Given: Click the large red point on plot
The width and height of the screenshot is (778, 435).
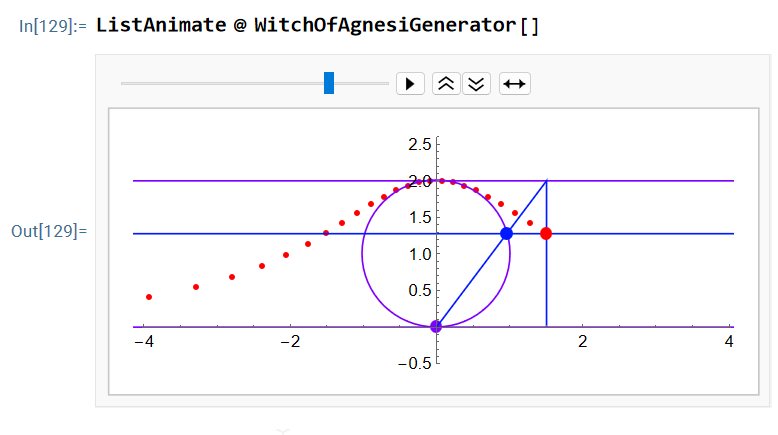Looking at the screenshot, I should click(546, 234).
